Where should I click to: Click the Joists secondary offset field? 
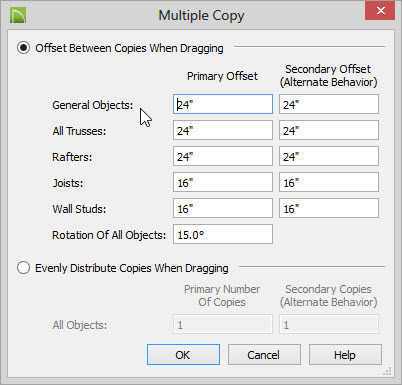(329, 182)
